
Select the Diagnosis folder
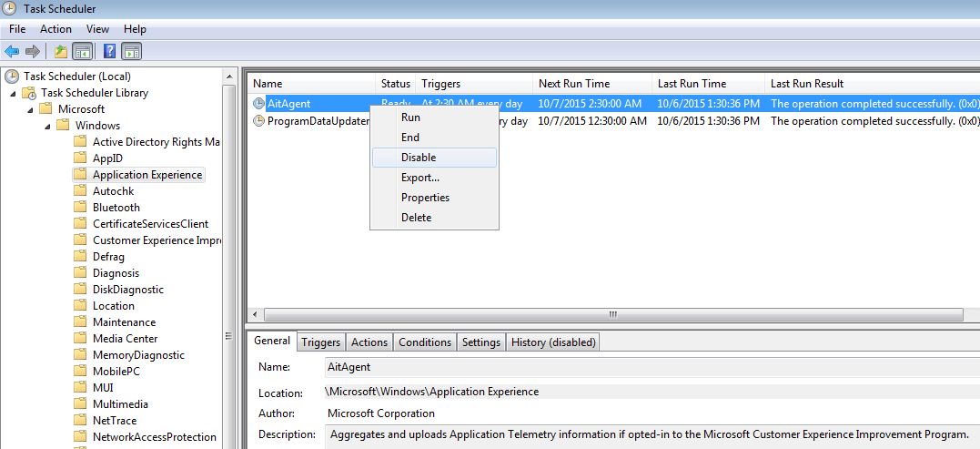point(116,272)
